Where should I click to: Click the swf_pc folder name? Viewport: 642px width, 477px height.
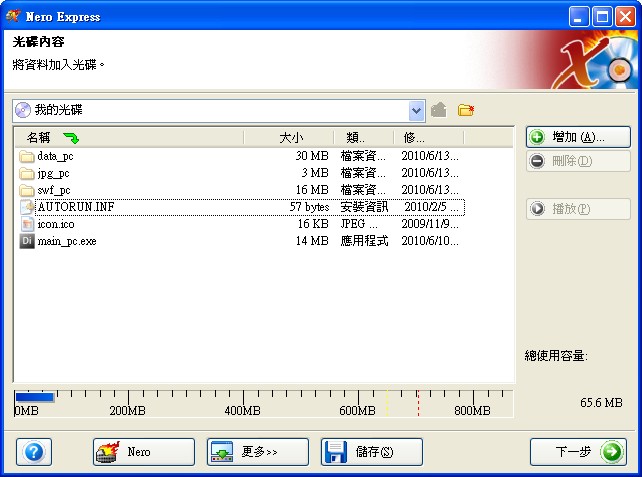[54, 190]
